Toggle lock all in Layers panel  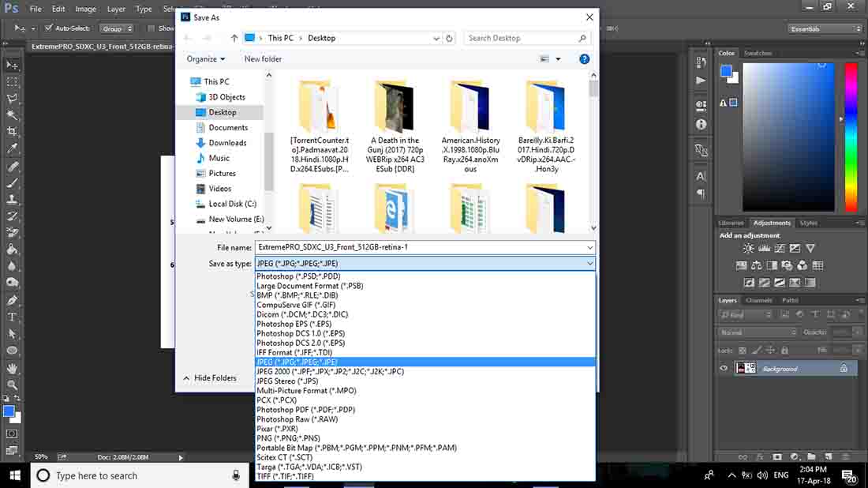click(x=784, y=350)
